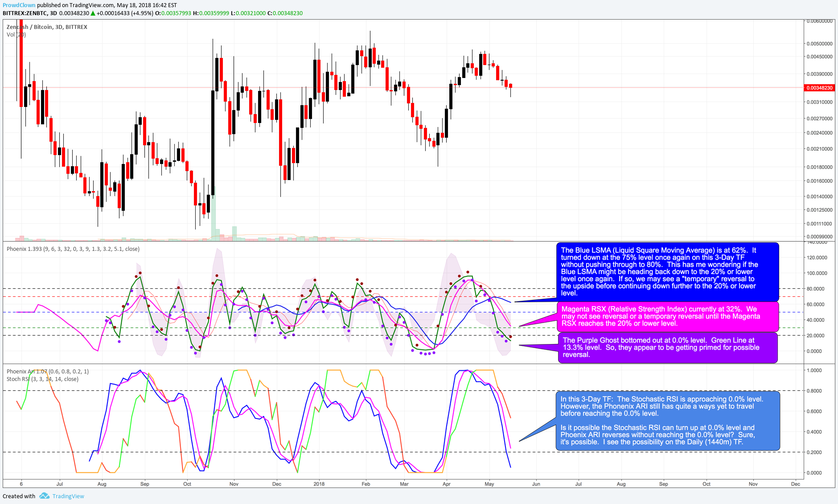
Task: Select the Stoch RSI (3, 3, 14, 14, close) legend
Action: coord(42,379)
